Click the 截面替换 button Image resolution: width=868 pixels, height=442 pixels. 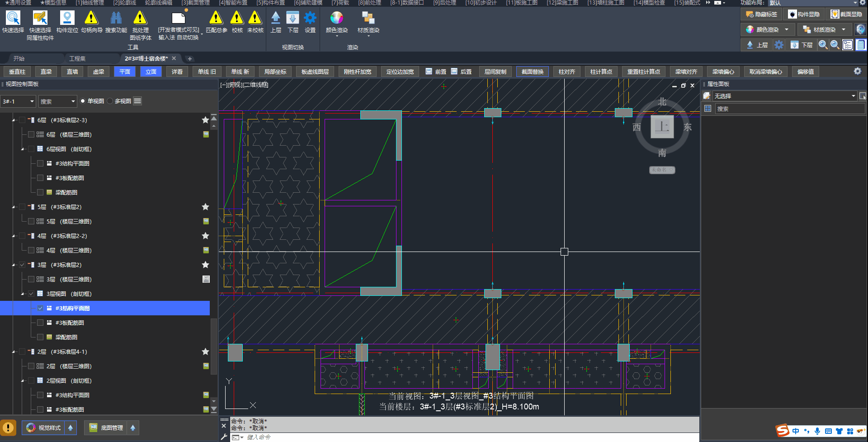tap(532, 71)
